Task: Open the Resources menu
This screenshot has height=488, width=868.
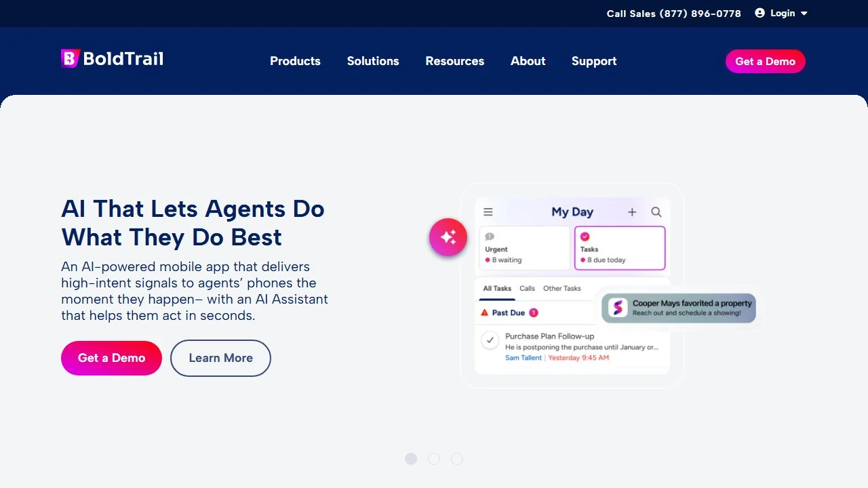Action: [x=455, y=61]
